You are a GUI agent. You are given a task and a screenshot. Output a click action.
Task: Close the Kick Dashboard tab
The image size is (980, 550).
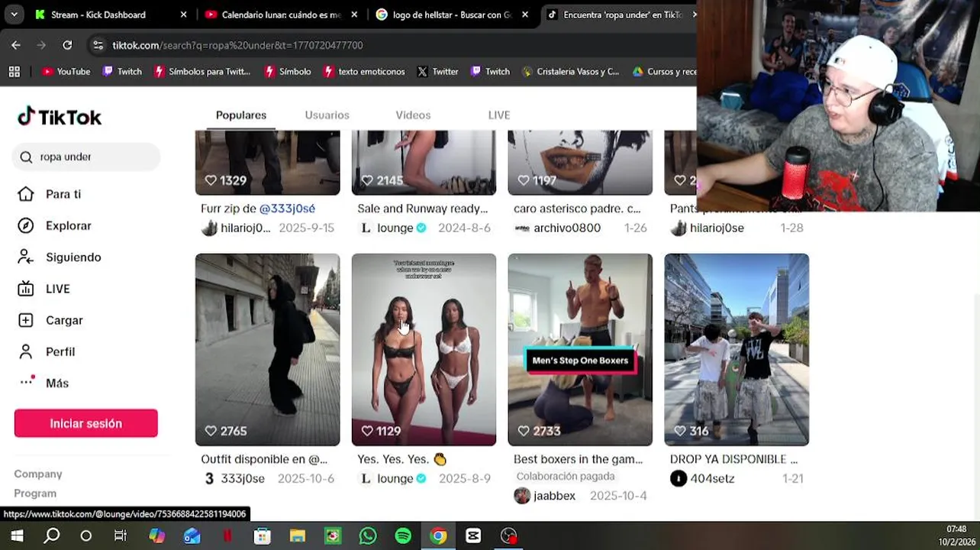183,15
